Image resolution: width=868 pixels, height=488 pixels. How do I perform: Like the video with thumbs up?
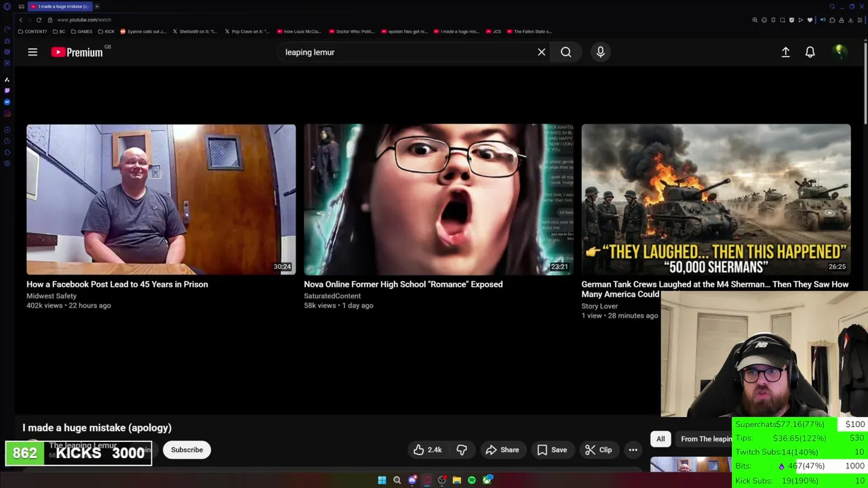coord(428,450)
